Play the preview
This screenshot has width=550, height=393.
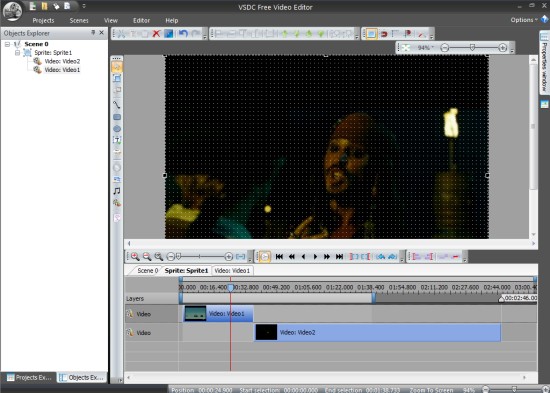(315, 257)
